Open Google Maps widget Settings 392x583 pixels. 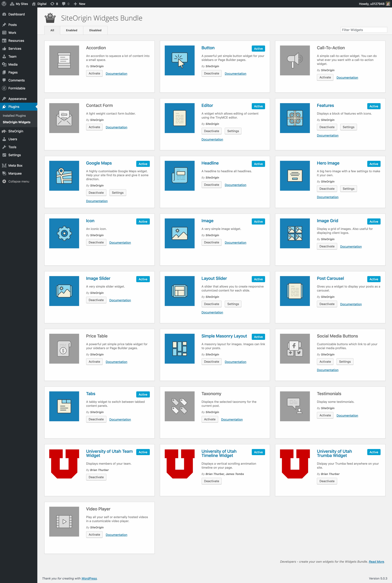point(118,193)
